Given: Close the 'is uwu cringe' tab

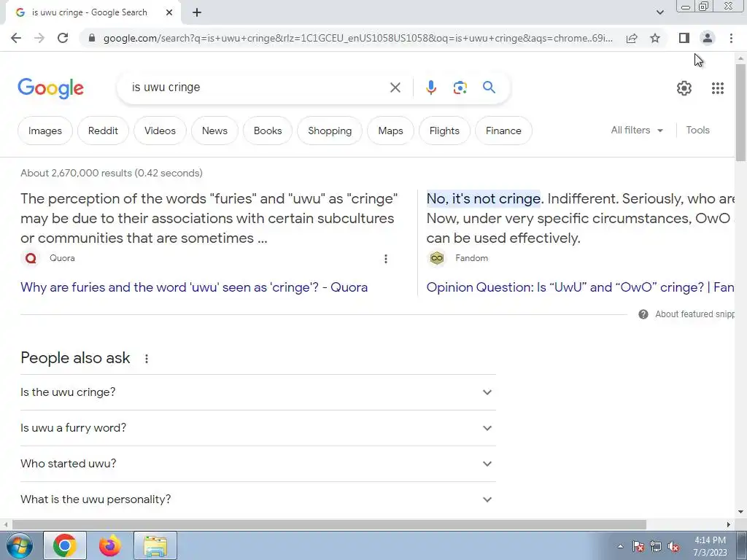Looking at the screenshot, I should pyautogui.click(x=169, y=12).
